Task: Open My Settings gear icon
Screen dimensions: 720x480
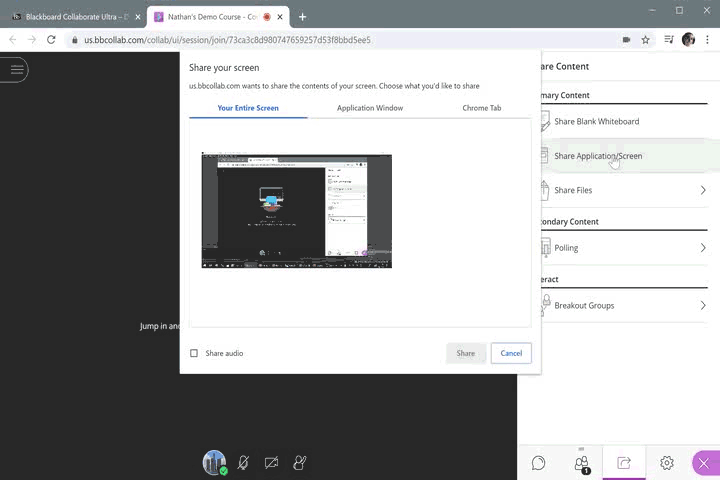Action: [x=667, y=463]
